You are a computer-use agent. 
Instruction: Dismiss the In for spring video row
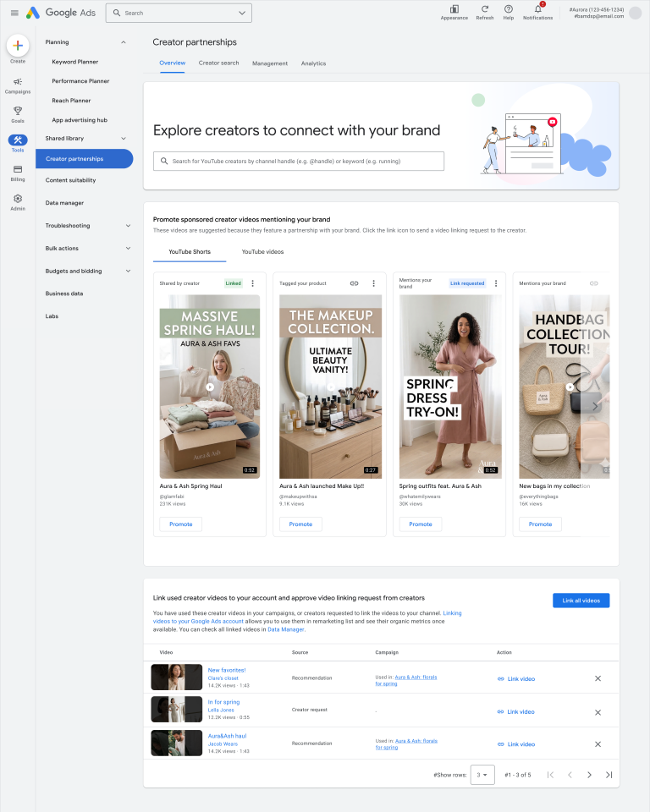(598, 712)
